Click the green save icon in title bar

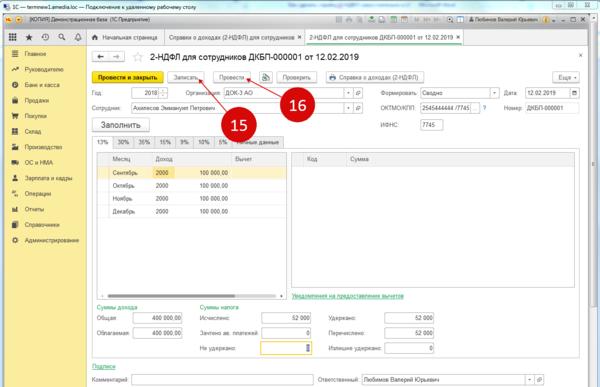tap(371, 20)
